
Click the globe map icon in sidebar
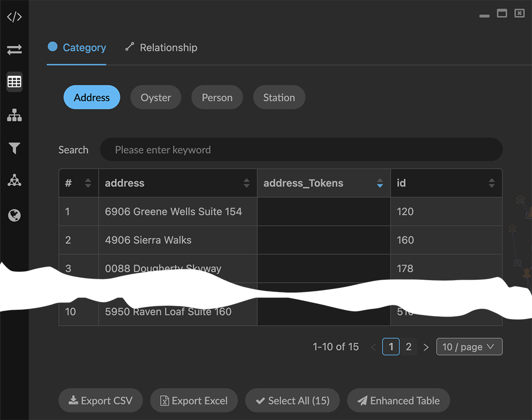pyautogui.click(x=14, y=215)
